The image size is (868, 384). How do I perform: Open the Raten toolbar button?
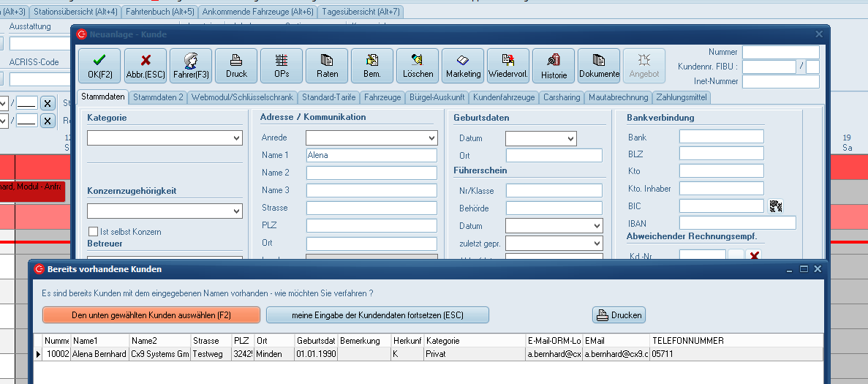327,66
